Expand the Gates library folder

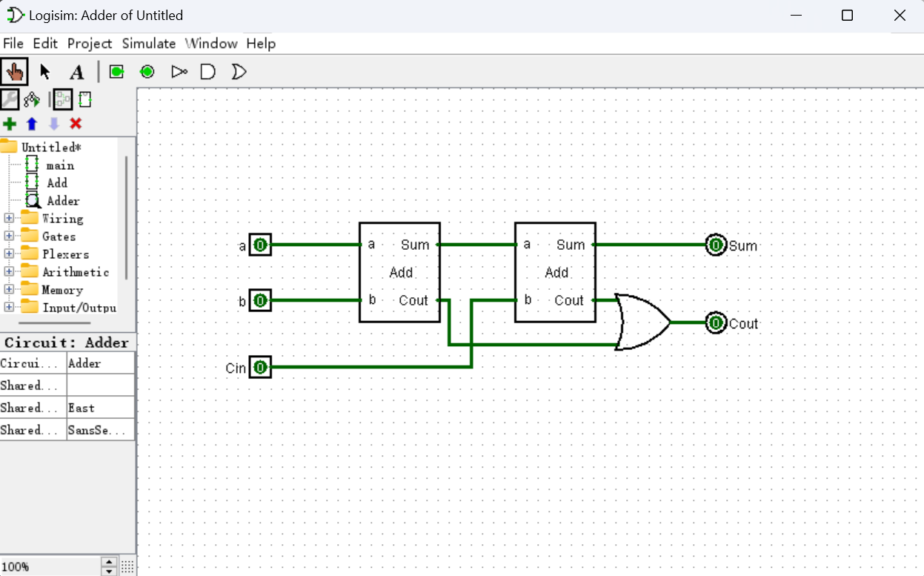(x=9, y=236)
